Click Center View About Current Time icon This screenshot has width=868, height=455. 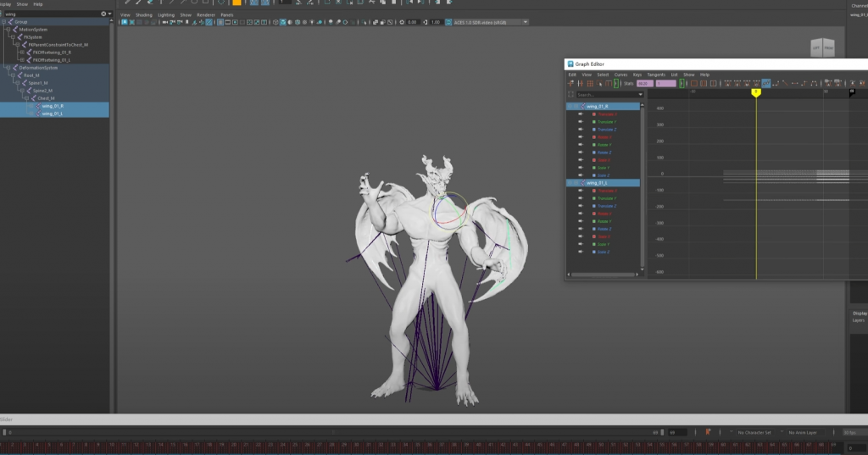[x=713, y=83]
